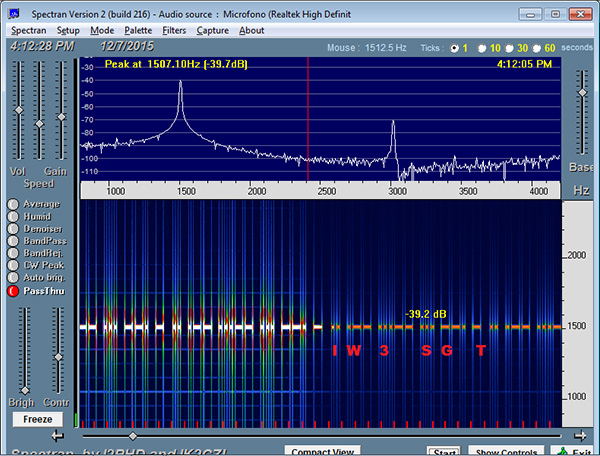Click the Brigh slider handle
The image size is (600, 456).
25,390
